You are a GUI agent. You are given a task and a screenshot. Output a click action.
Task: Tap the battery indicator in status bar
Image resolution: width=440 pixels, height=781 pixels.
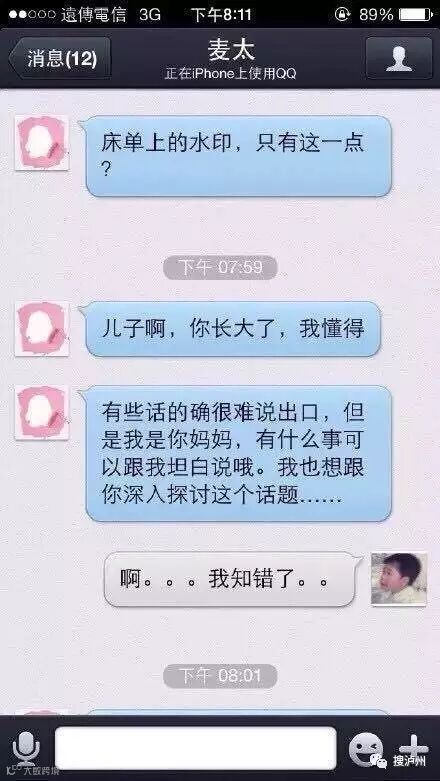(x=416, y=14)
